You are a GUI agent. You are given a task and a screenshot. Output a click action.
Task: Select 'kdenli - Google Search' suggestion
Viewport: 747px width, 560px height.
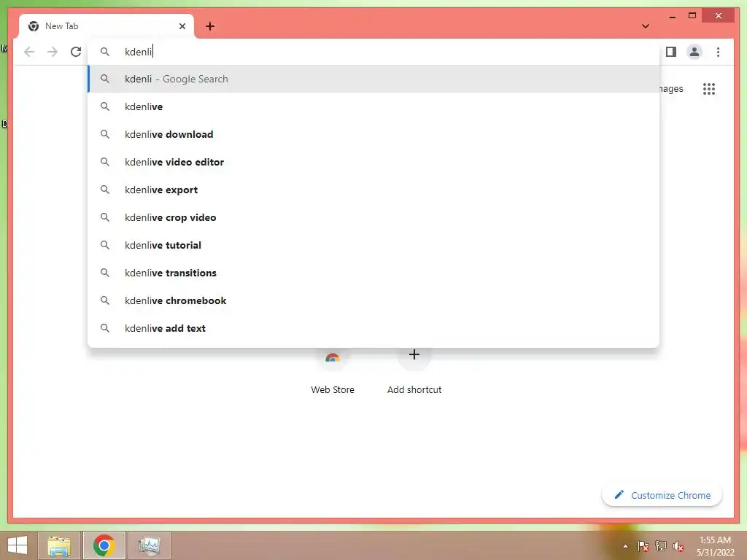(x=374, y=79)
